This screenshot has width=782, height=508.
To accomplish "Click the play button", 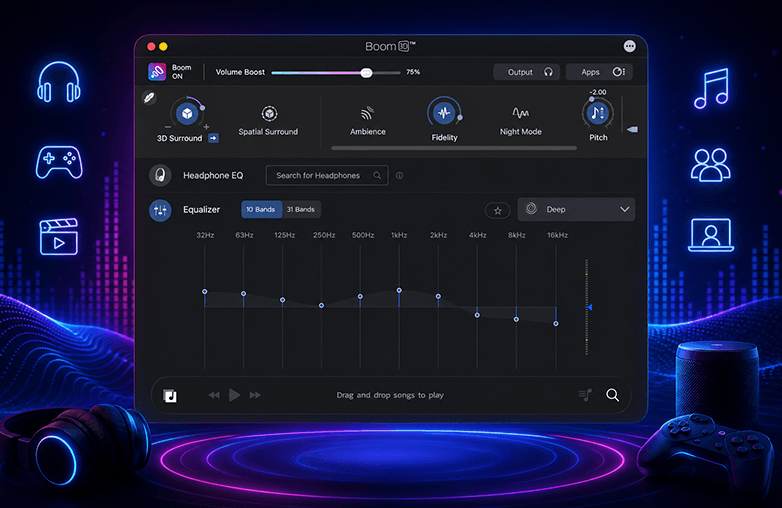I will 234,395.
